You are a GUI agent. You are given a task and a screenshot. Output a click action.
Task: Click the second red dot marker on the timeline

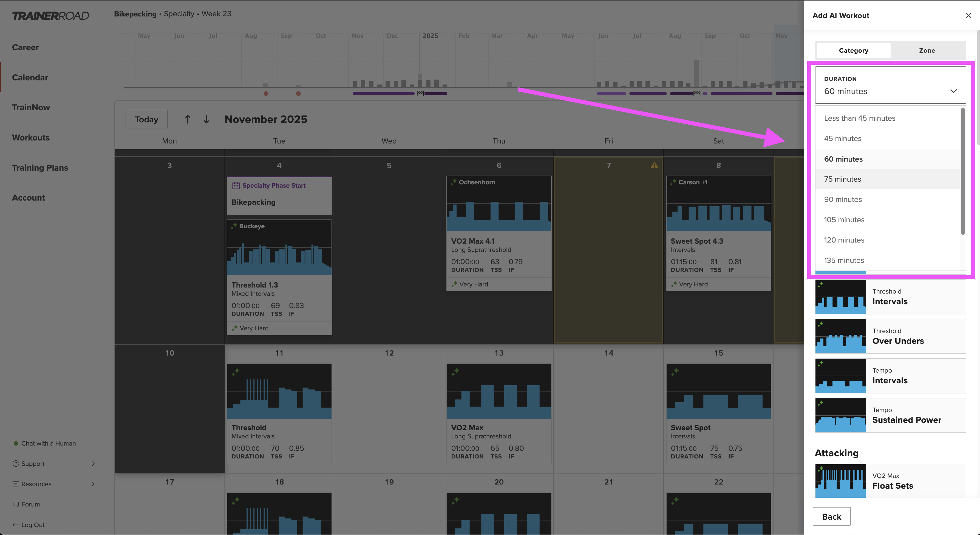pos(298,93)
